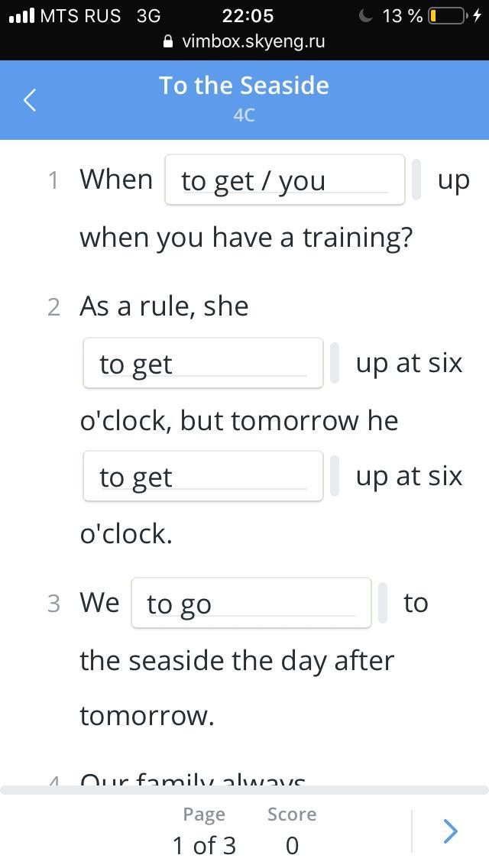The height and width of the screenshot is (868, 489).
Task: Tap the 'to get' field after 'tomorrow he'
Action: pos(202,476)
